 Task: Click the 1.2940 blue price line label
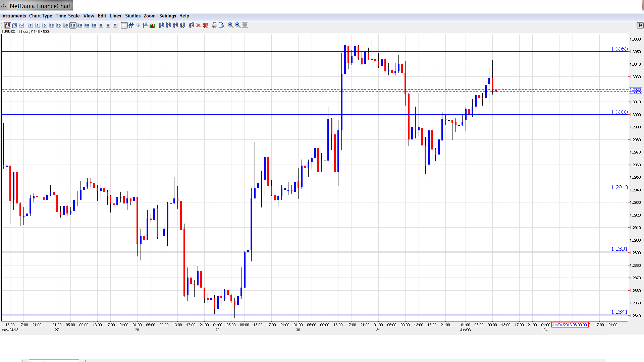(x=619, y=187)
